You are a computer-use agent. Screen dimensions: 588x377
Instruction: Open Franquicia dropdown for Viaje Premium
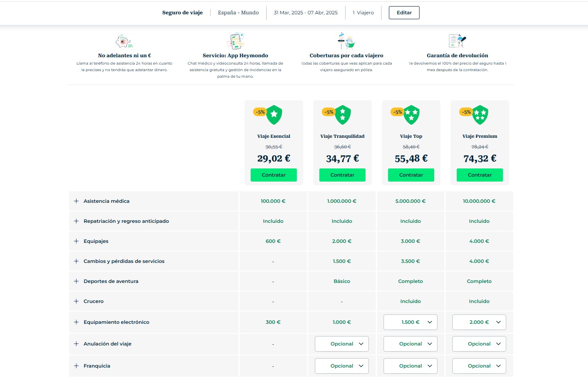479,366
